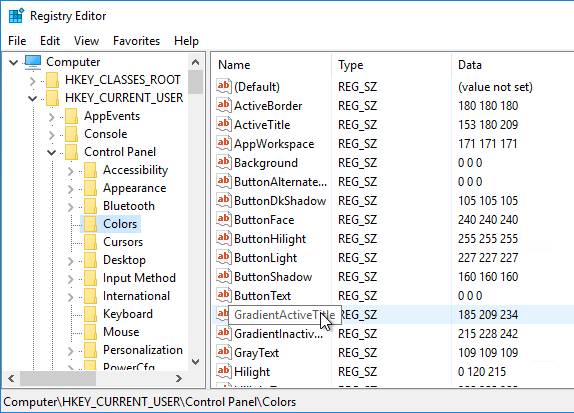Click the ab icon next to Hilight
Screen dimensions: 574x413
coord(224,372)
